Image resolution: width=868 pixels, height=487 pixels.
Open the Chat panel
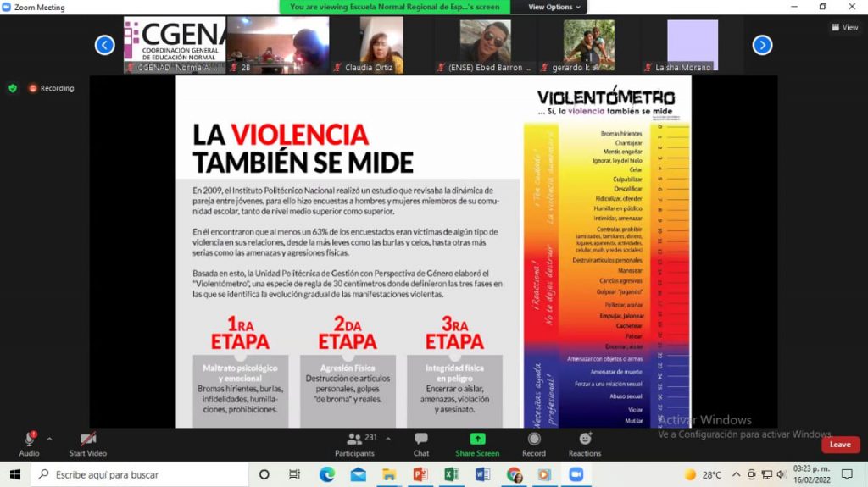420,444
